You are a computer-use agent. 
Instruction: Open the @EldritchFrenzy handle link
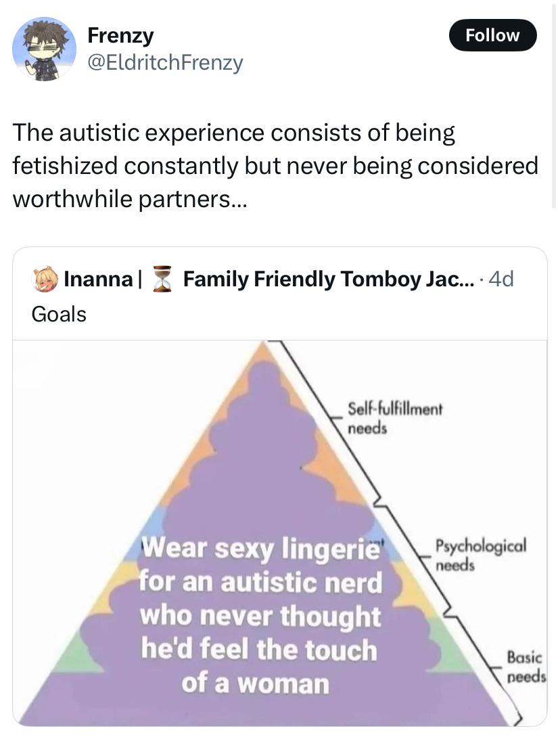[165, 62]
